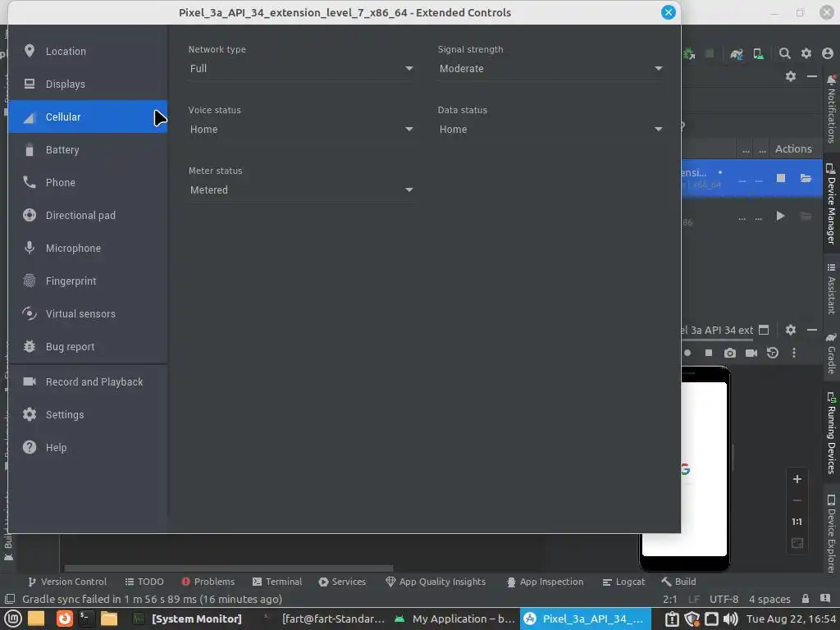This screenshot has width=840, height=630.
Task: Open the Directional pad controls
Action: pyautogui.click(x=88, y=216)
